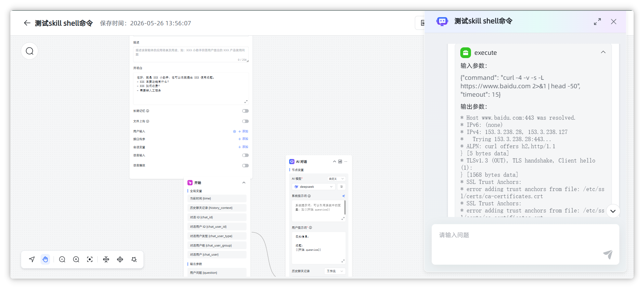Zoom out the workflow canvas
This screenshot has width=644, height=289.
pyautogui.click(x=62, y=259)
